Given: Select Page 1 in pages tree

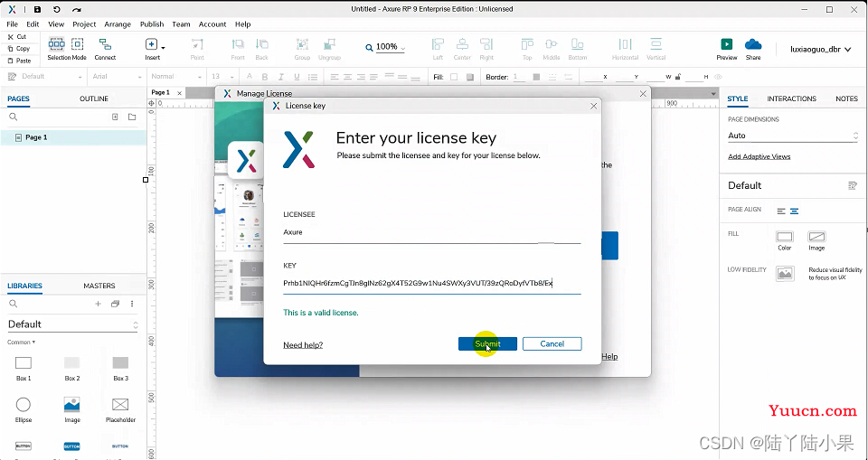Looking at the screenshot, I should [x=73, y=137].
